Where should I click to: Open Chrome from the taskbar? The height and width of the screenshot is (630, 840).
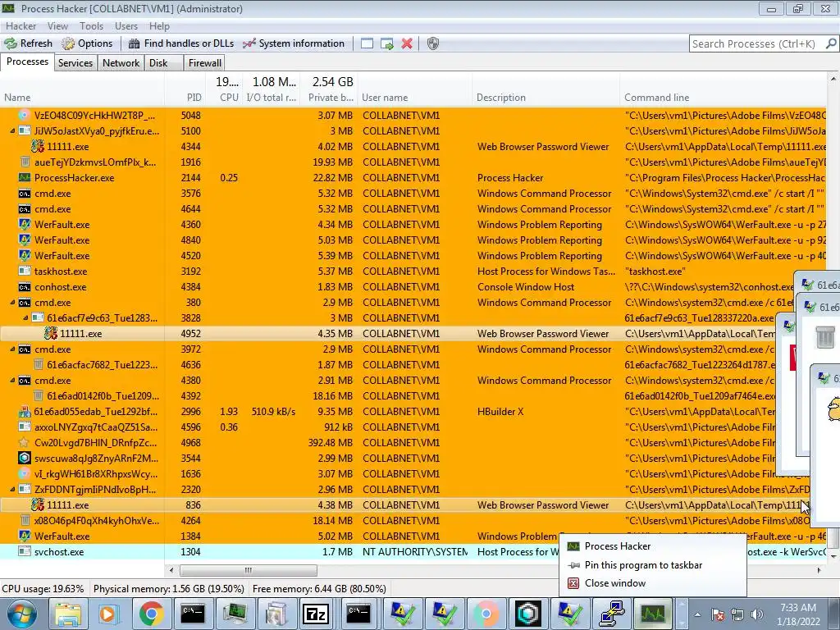[x=152, y=614]
